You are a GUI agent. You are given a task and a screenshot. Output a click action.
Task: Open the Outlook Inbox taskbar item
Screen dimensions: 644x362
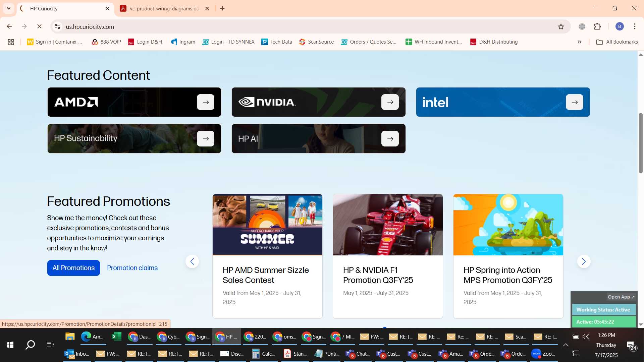click(x=77, y=354)
